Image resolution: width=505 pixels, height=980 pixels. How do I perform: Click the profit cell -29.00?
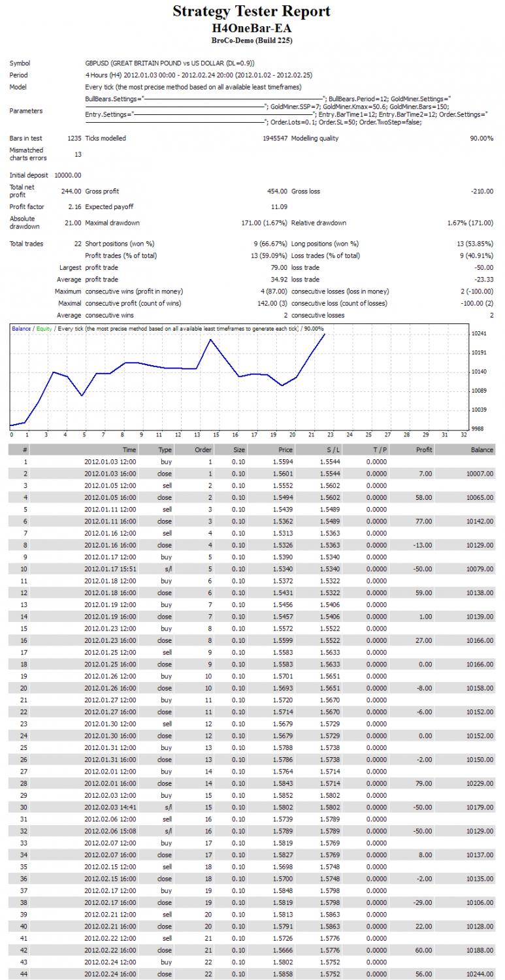(x=422, y=903)
